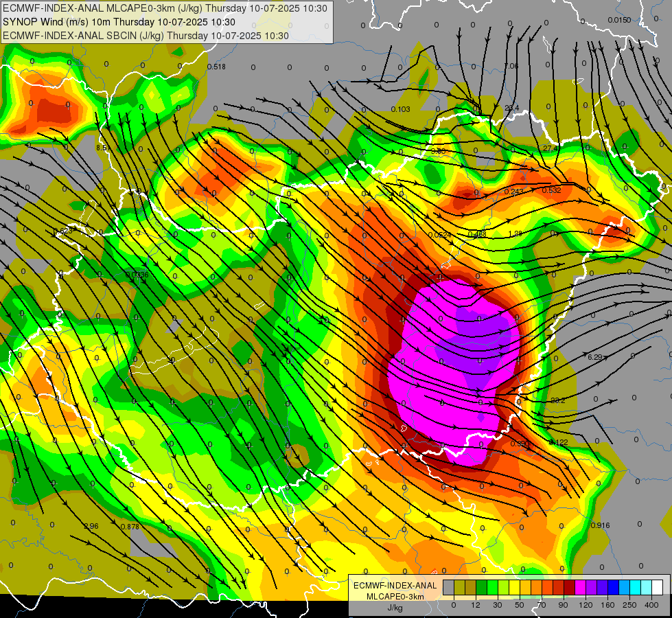Click the map value '0.243'
This screenshot has height=618, width=672.
tap(513, 192)
